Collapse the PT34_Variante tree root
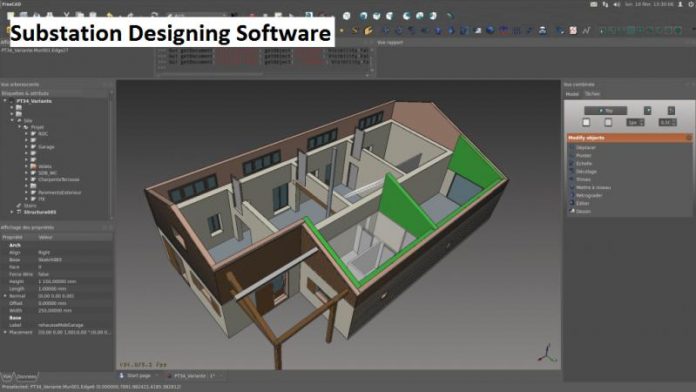Image resolution: width=696 pixels, height=392 pixels. point(5,101)
